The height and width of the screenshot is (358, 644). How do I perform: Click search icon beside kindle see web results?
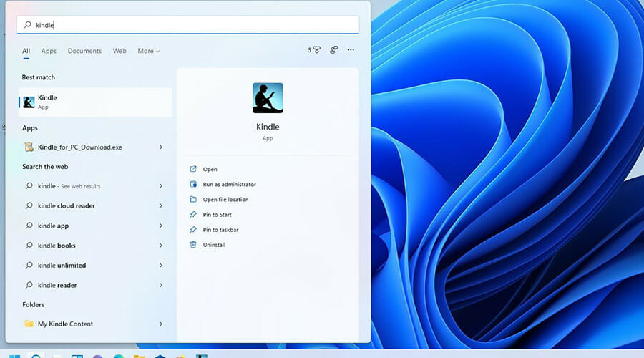click(29, 185)
